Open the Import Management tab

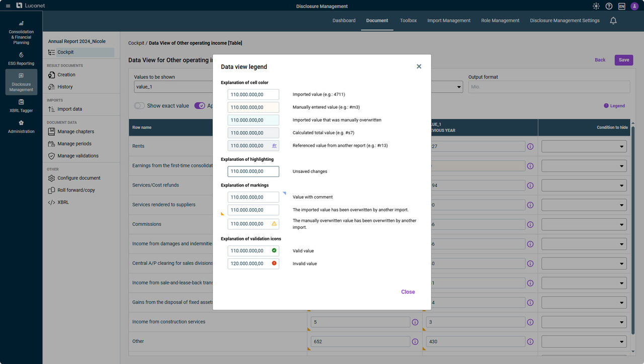coord(449,21)
